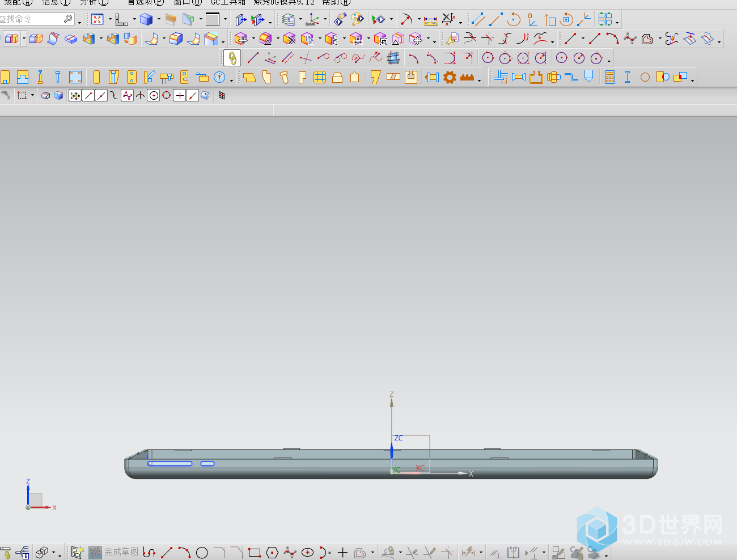Viewport: 737px width, 560px height.
Task: Toggle the Existing Point plus snap option
Action: pyautogui.click(x=179, y=96)
